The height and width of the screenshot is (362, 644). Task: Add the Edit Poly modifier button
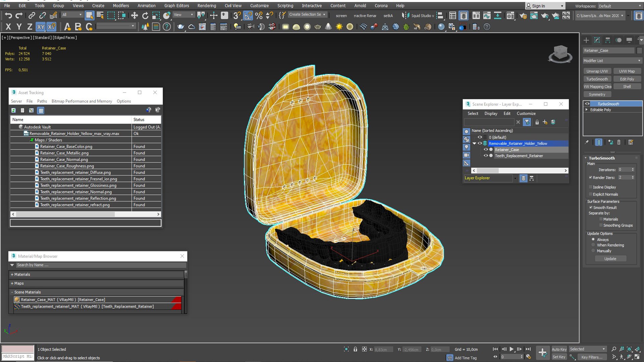(x=627, y=79)
